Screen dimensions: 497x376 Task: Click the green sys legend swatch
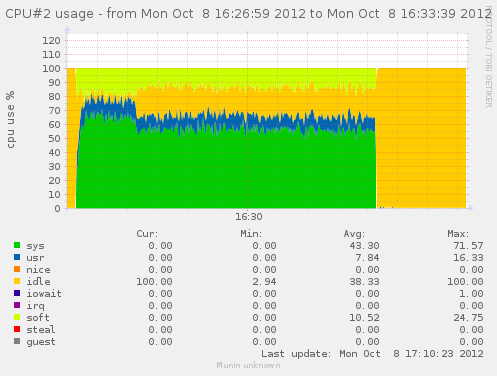click(x=17, y=245)
